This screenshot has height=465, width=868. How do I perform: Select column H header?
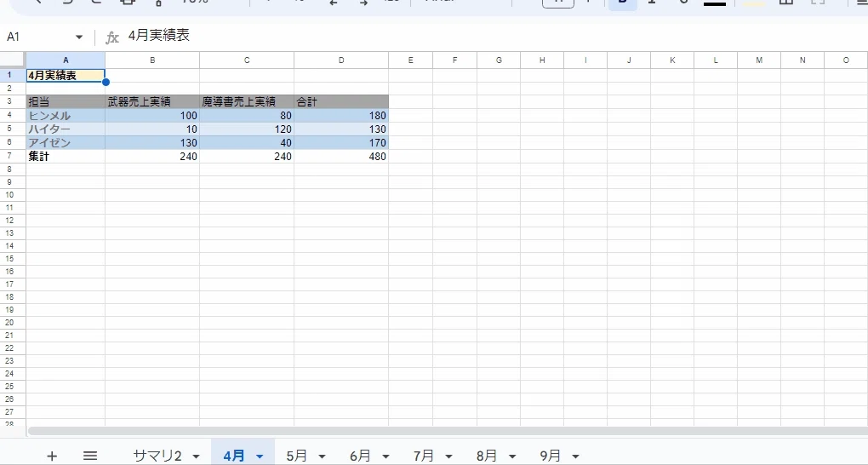click(x=542, y=60)
